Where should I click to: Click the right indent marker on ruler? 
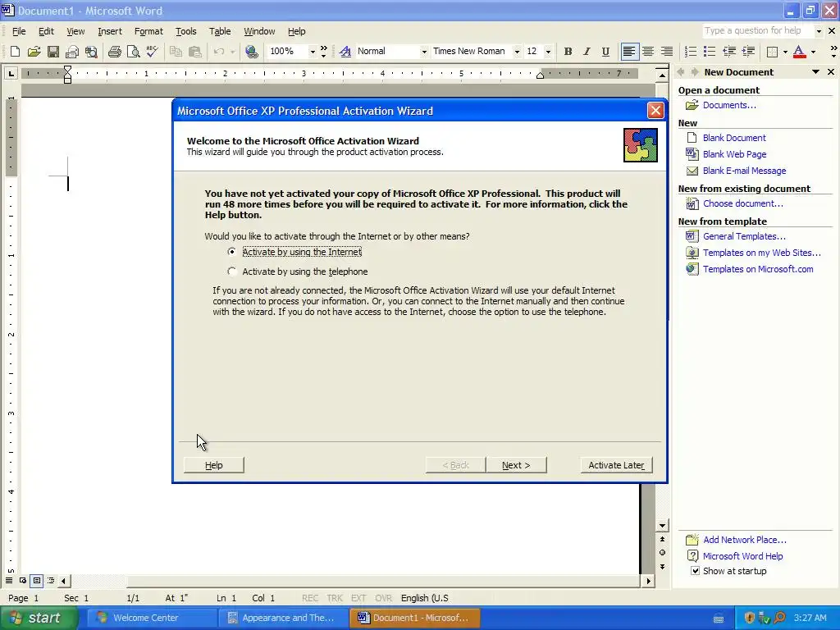(540, 75)
